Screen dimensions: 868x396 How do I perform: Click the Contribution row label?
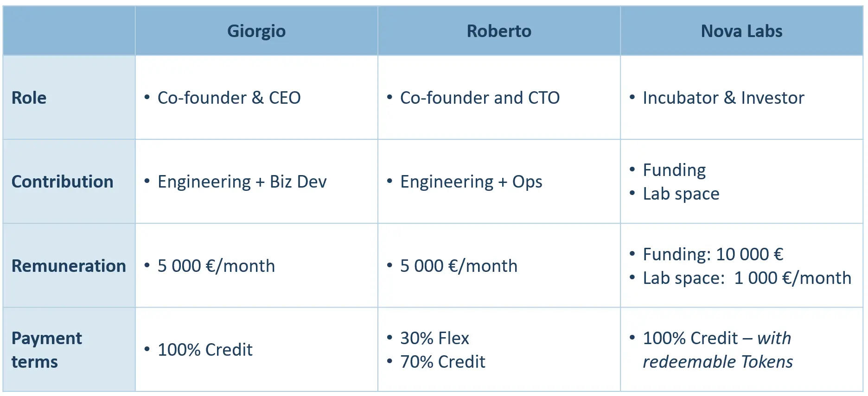coord(62,182)
